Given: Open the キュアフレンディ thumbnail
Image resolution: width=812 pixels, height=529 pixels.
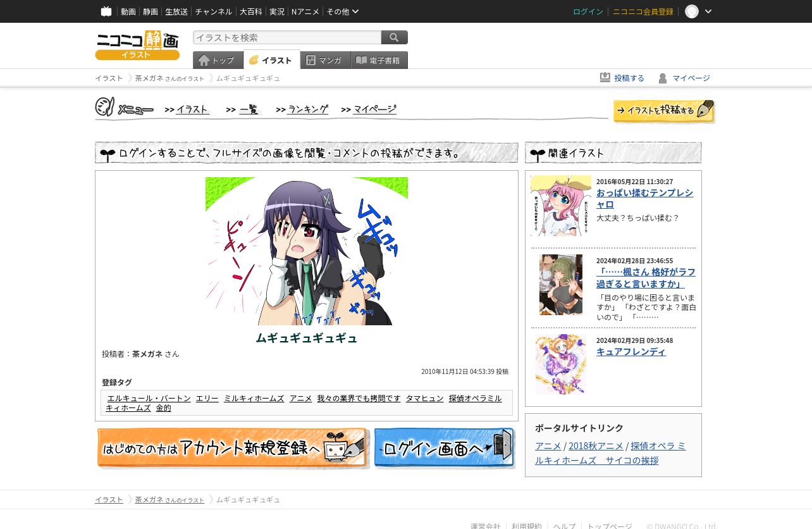Looking at the screenshot, I should (561, 364).
